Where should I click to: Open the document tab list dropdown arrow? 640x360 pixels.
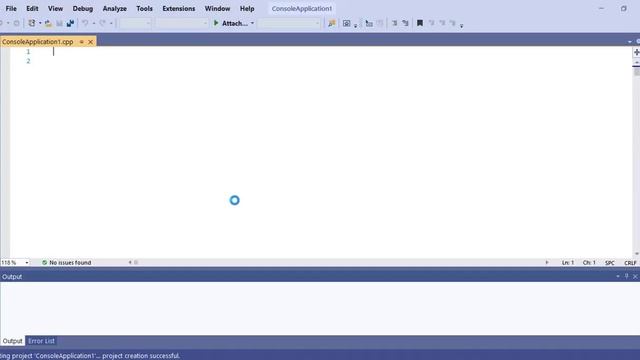[x=630, y=42]
